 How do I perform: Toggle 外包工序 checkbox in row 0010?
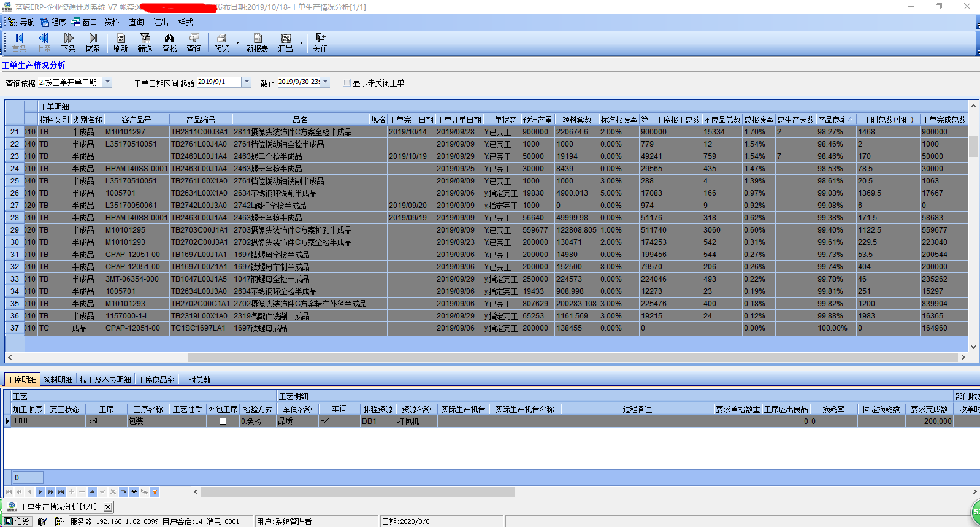(223, 421)
